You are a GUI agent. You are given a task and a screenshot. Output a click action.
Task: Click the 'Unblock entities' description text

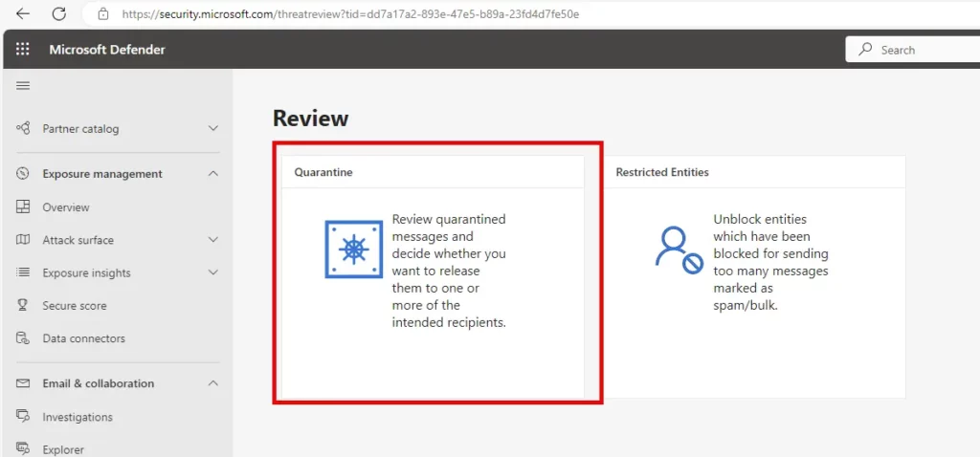click(770, 263)
